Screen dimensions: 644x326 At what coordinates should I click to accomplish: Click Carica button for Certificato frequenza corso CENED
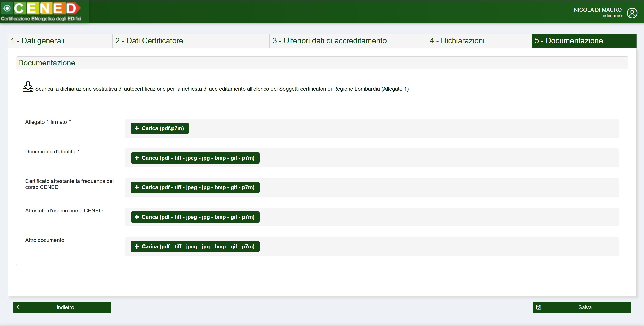coord(195,187)
